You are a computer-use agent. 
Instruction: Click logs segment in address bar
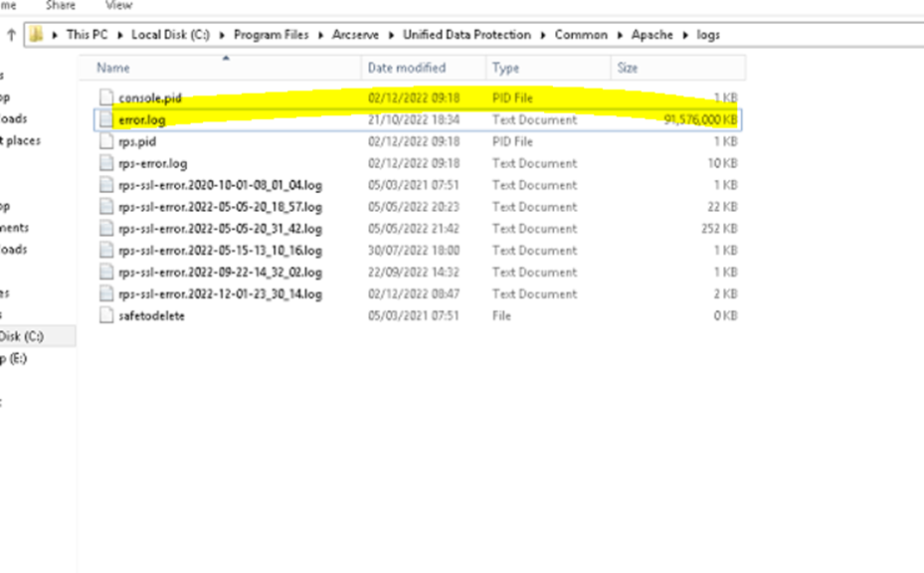(708, 35)
